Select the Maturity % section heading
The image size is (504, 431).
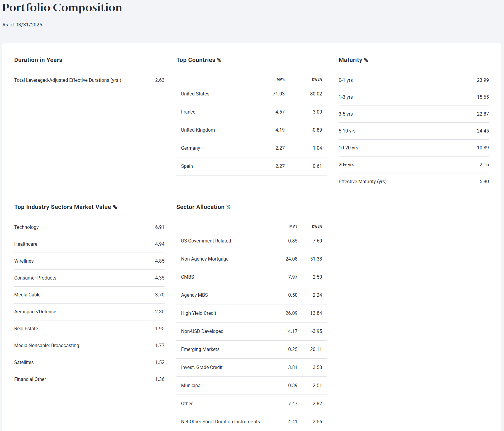353,60
